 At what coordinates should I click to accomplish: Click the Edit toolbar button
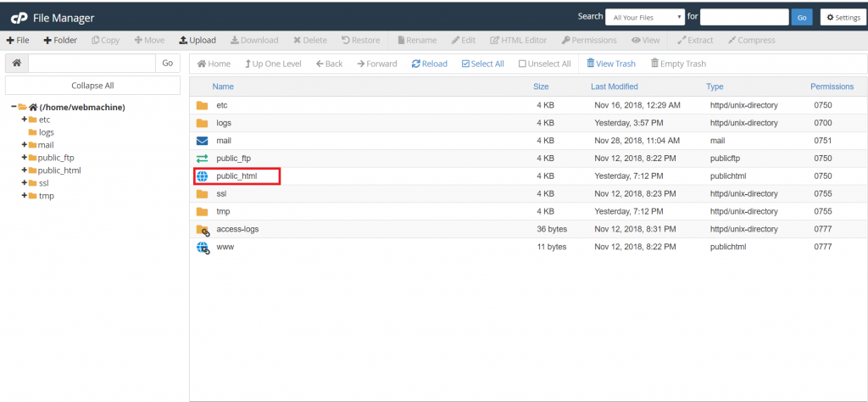pos(464,41)
